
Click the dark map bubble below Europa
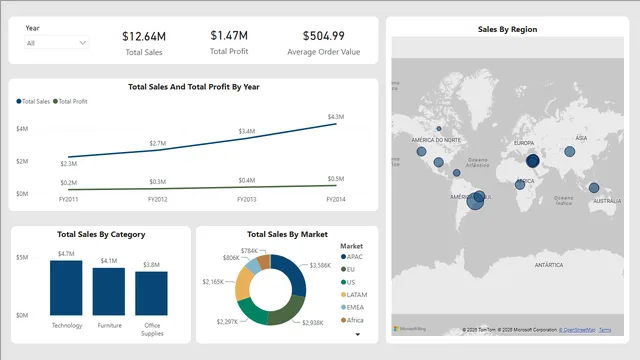(x=532, y=161)
